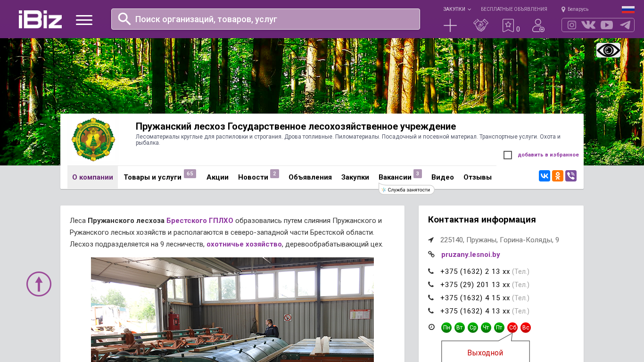
Task: Toggle the accessibility eye view
Action: (608, 50)
